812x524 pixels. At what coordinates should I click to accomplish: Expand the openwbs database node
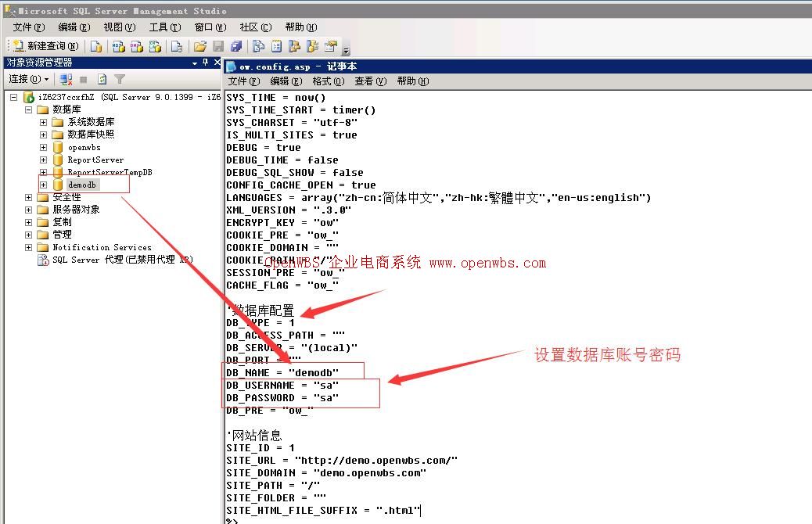point(44,147)
